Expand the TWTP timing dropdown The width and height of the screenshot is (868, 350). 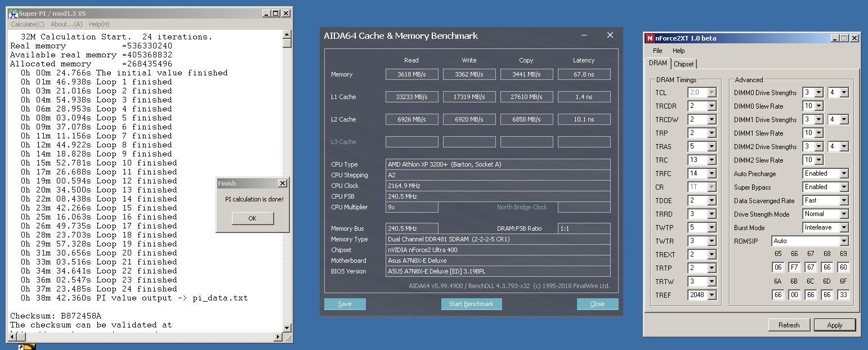(712, 227)
